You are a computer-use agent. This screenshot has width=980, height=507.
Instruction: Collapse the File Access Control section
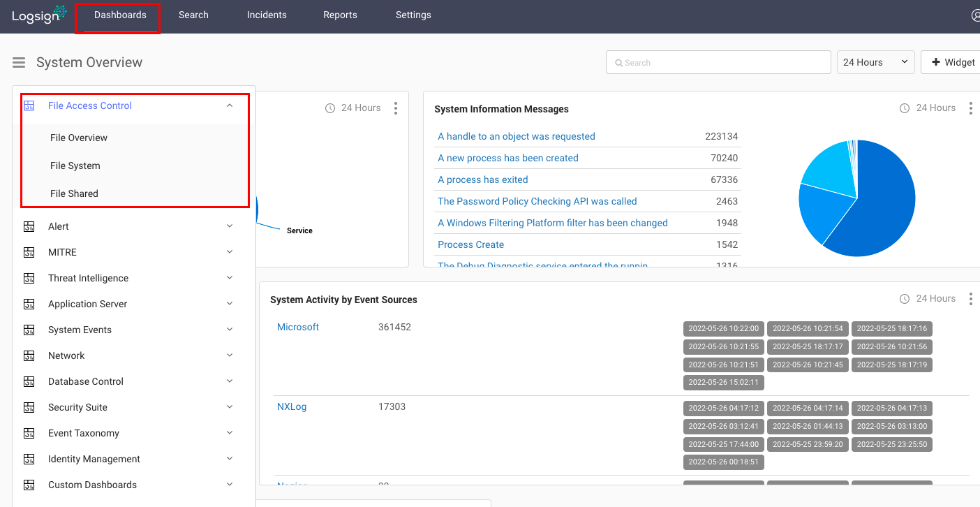click(230, 104)
